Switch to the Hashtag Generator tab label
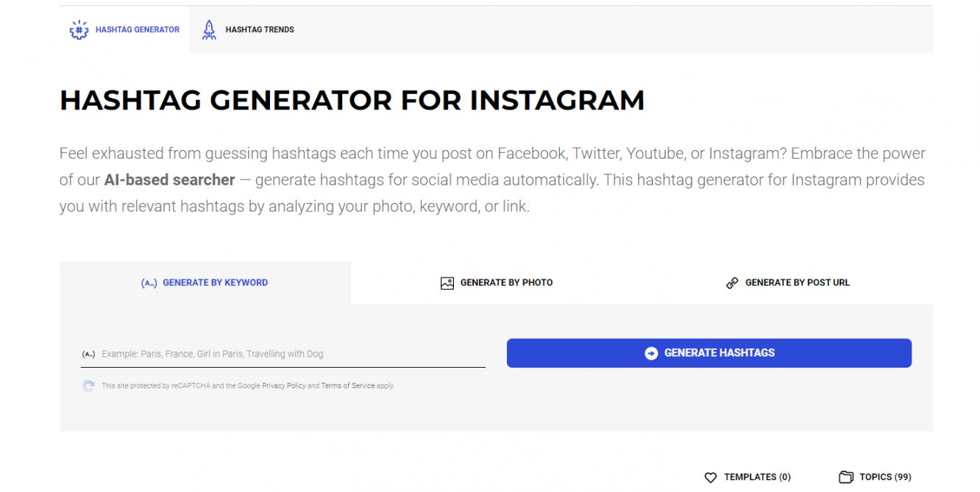980x492 pixels. 138,29
